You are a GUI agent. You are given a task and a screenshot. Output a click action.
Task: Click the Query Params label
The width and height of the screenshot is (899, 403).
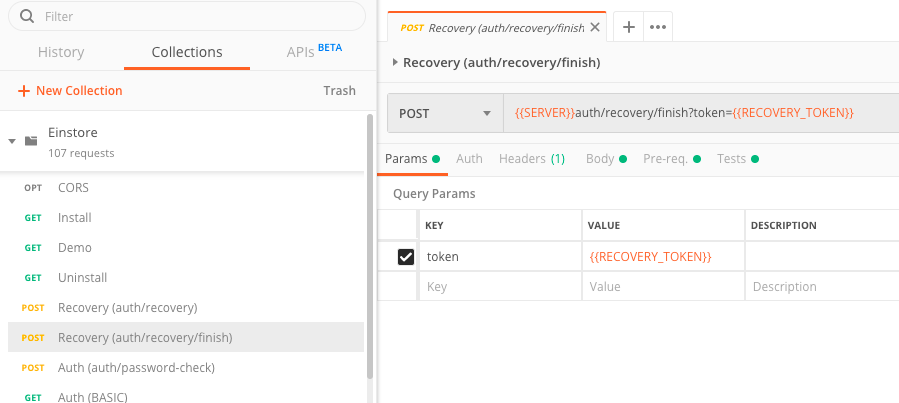tap(434, 194)
